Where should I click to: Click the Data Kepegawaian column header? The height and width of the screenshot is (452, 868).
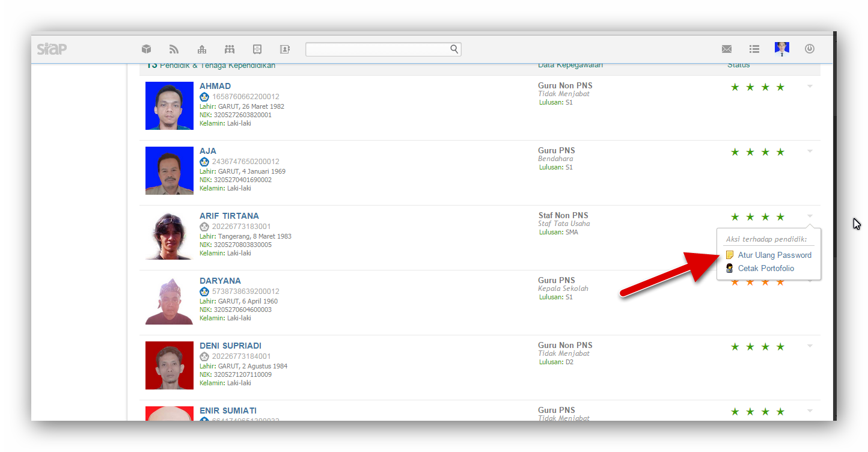click(570, 66)
